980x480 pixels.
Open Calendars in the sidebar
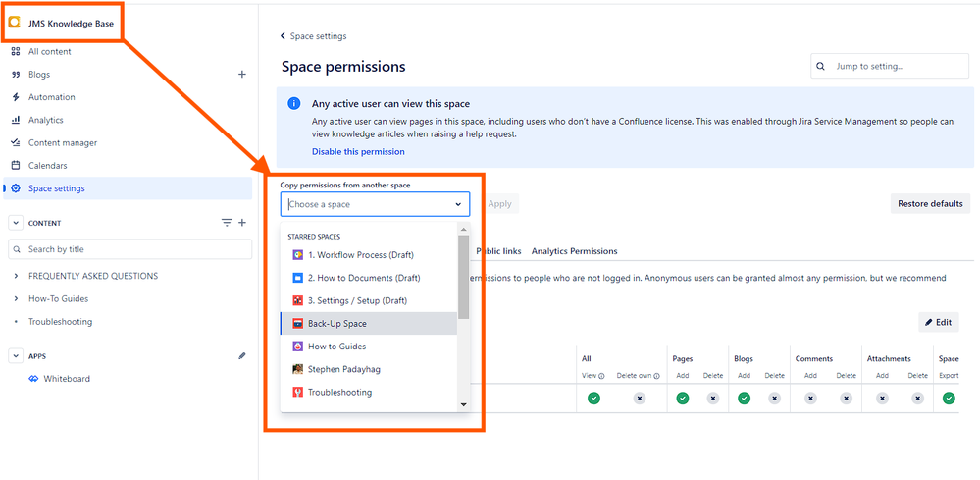click(47, 166)
